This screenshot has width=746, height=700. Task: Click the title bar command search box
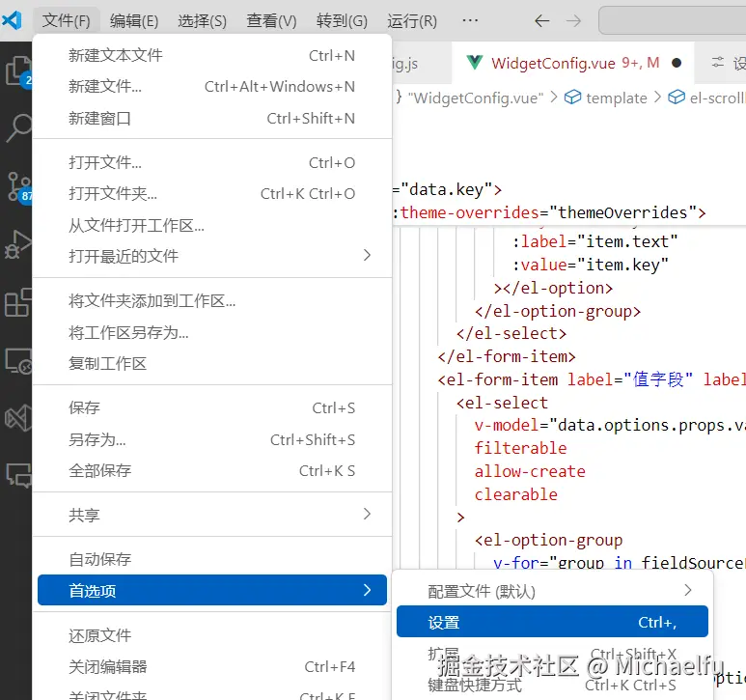click(672, 20)
